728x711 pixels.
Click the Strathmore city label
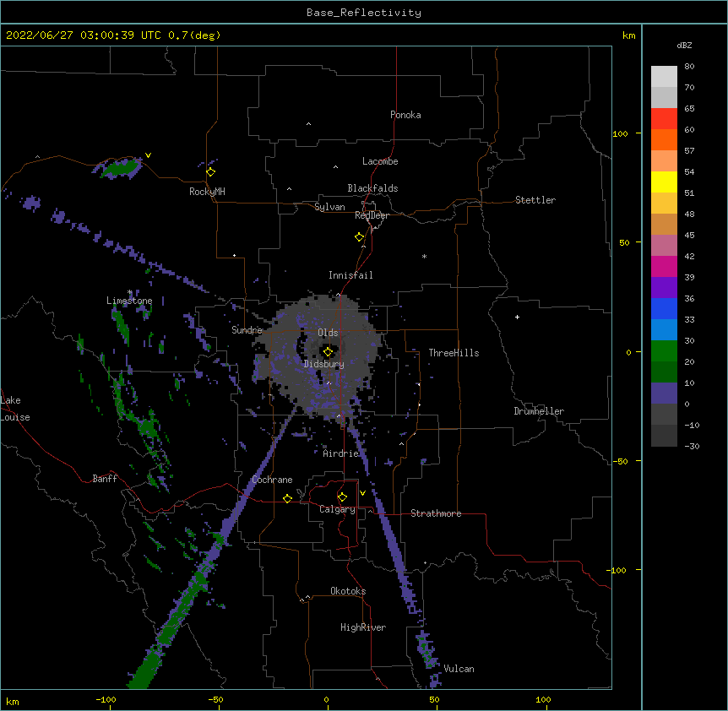(436, 513)
